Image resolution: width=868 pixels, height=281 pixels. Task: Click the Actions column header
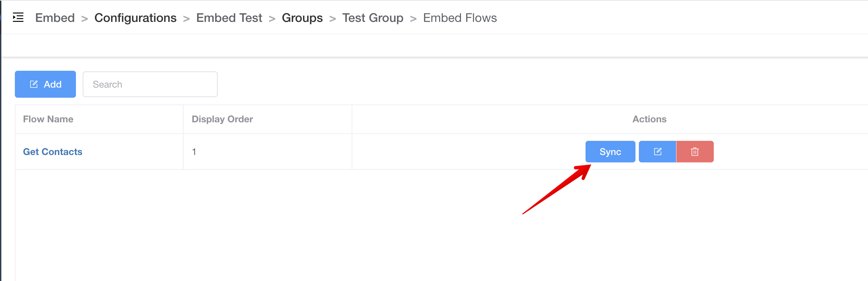coord(649,119)
